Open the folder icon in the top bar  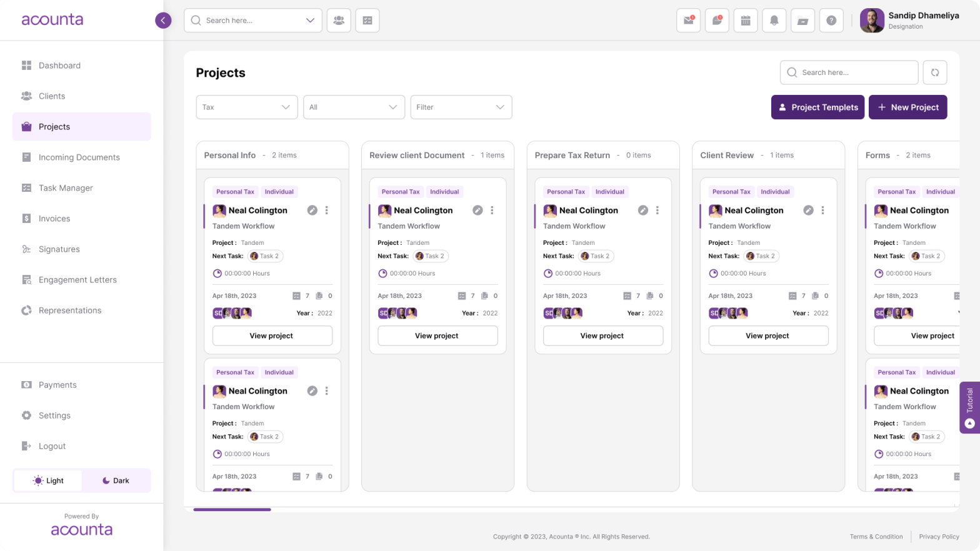[x=802, y=21]
